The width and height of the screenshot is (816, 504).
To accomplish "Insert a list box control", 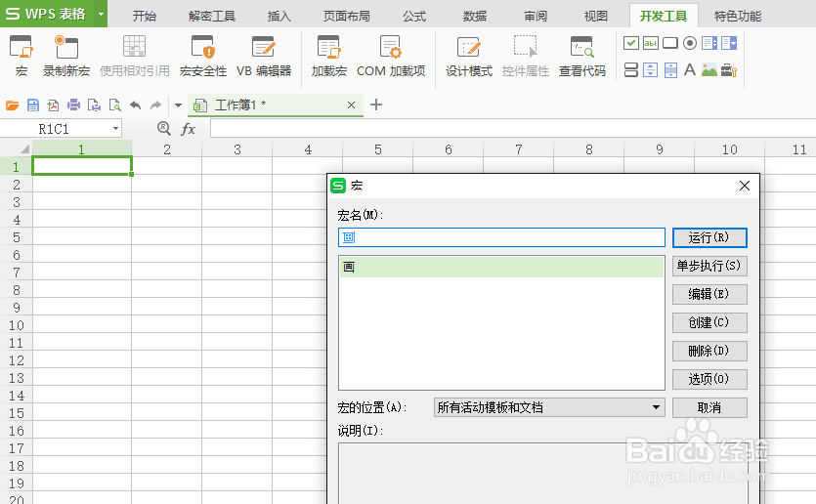I will (709, 43).
